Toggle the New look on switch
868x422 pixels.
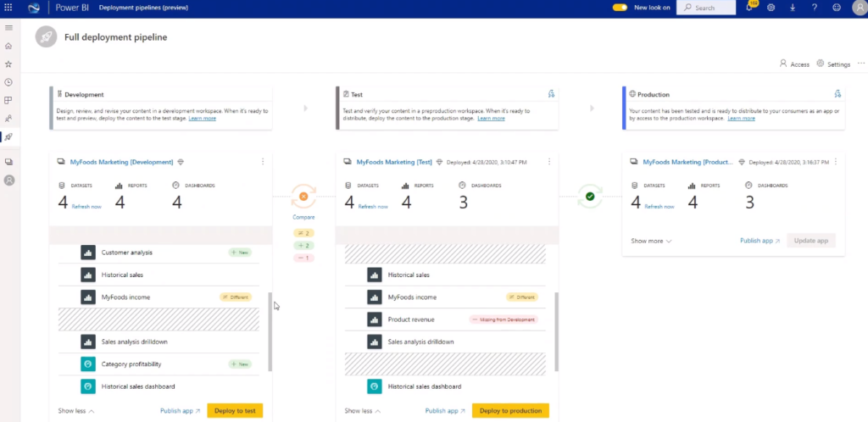click(x=620, y=8)
